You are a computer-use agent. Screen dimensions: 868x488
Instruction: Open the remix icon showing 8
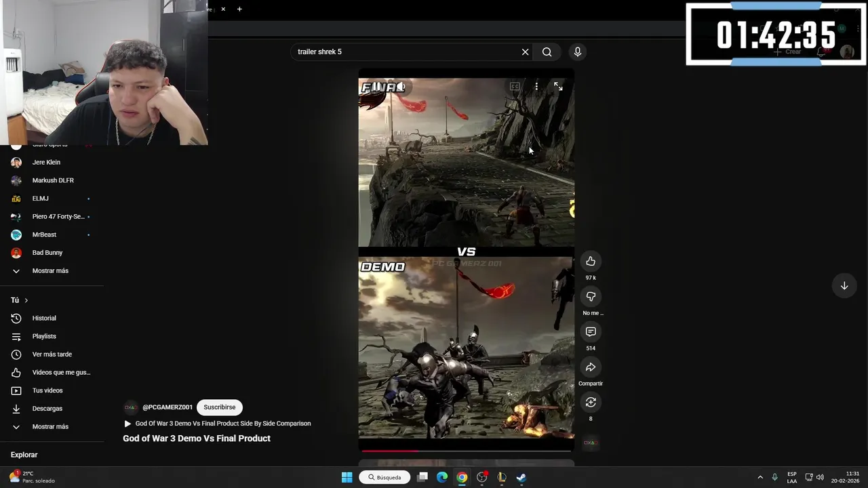pos(591,403)
